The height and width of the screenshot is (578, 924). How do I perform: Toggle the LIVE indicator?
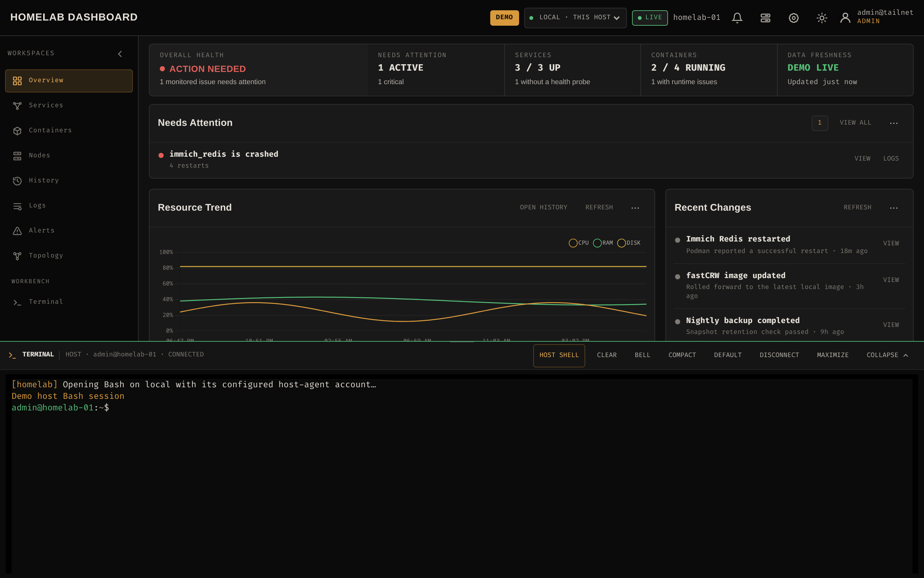point(649,18)
